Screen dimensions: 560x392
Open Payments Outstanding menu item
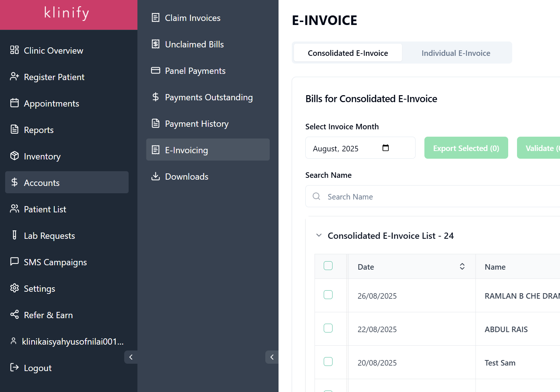[208, 97]
